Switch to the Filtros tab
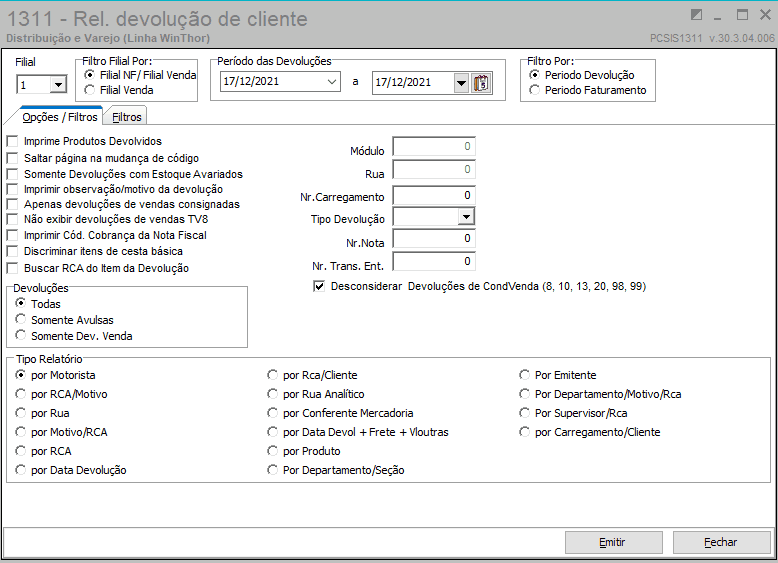 (127, 117)
